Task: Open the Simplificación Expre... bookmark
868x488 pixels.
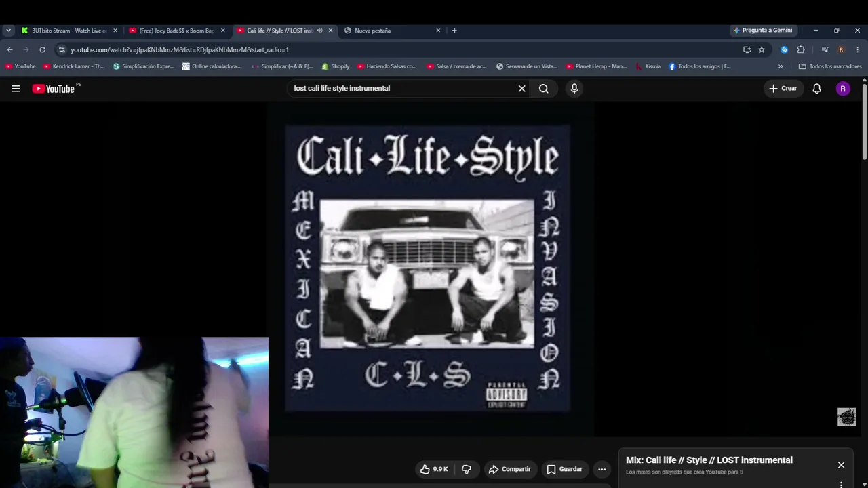Action: click(x=144, y=66)
